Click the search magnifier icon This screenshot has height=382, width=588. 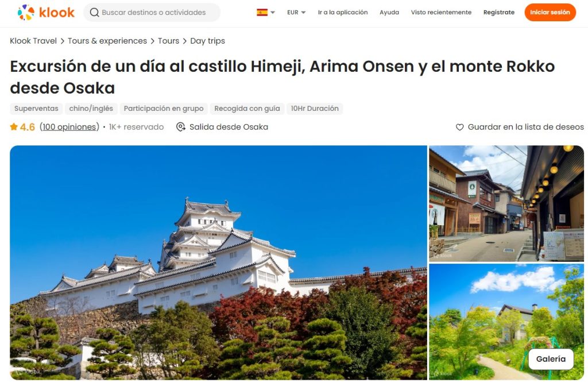point(95,13)
